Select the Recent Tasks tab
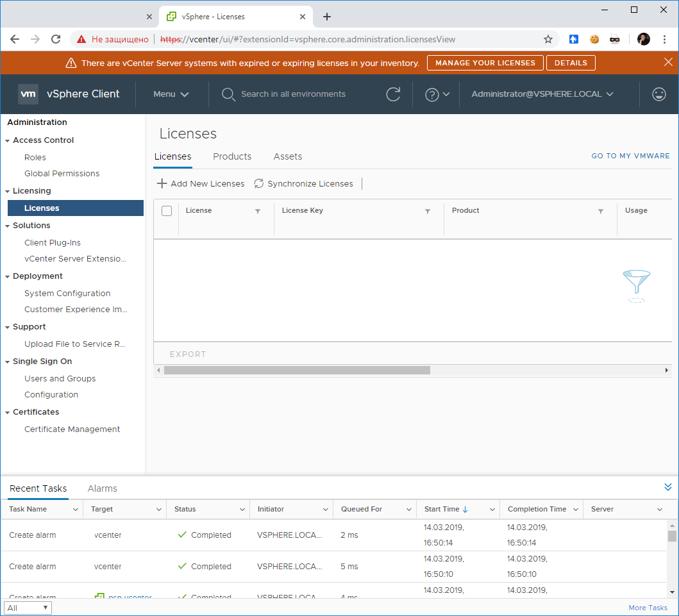 (38, 488)
